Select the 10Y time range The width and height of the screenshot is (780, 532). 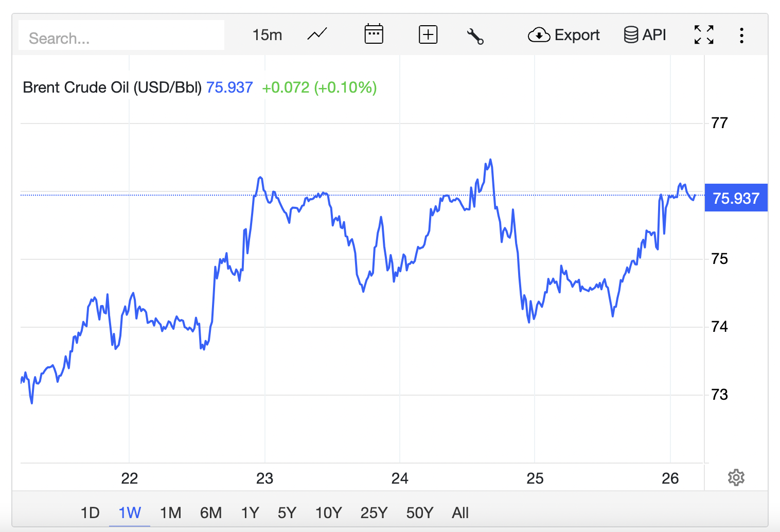[x=329, y=512]
